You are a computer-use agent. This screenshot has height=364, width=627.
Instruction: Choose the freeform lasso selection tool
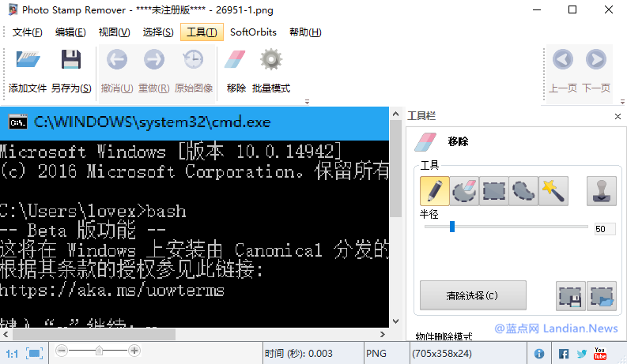(523, 191)
